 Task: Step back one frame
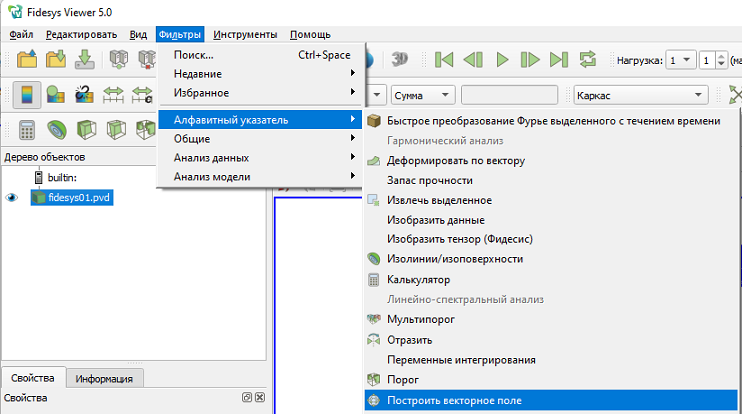point(473,60)
